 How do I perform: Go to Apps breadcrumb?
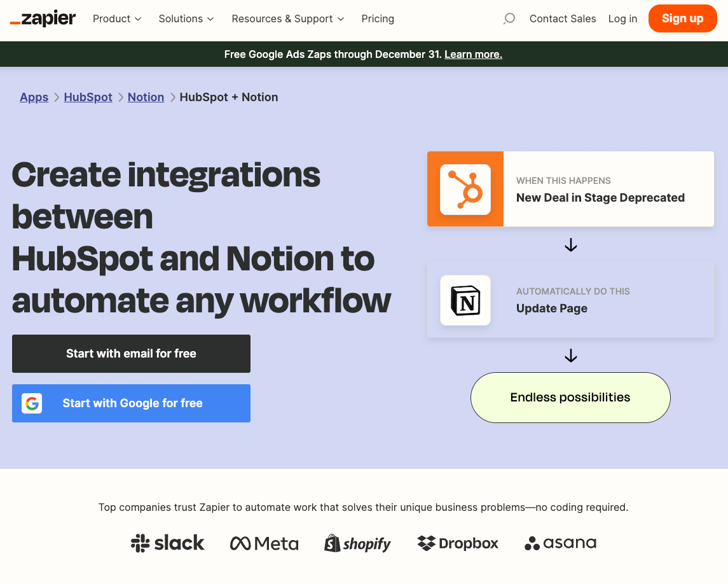point(34,97)
